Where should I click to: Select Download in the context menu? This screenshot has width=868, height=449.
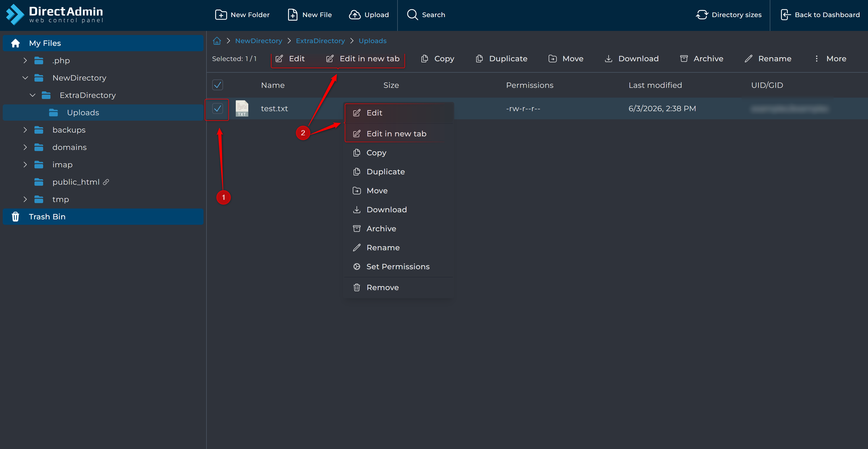click(x=398, y=210)
